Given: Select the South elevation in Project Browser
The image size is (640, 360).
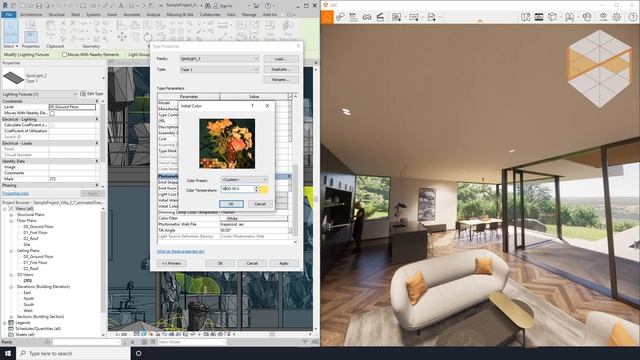Looking at the screenshot, I should (x=29, y=304).
